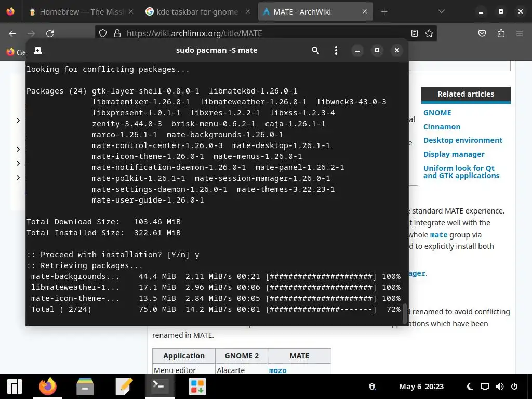Image resolution: width=532 pixels, height=399 pixels.
Task: Click the padlock site security icon
Action: 117,33
